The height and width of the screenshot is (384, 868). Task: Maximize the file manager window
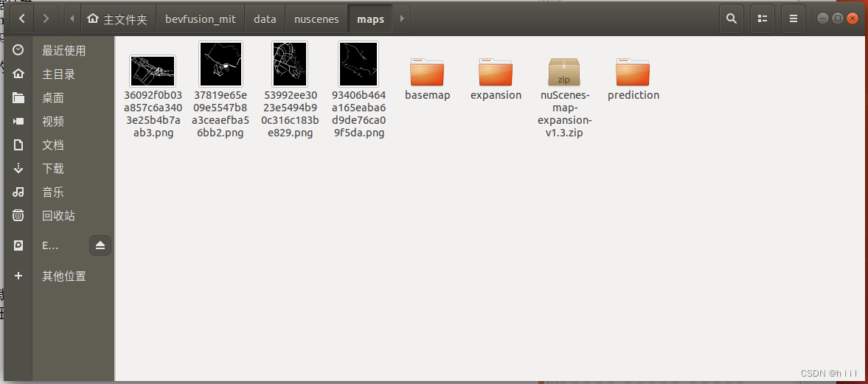click(x=838, y=18)
